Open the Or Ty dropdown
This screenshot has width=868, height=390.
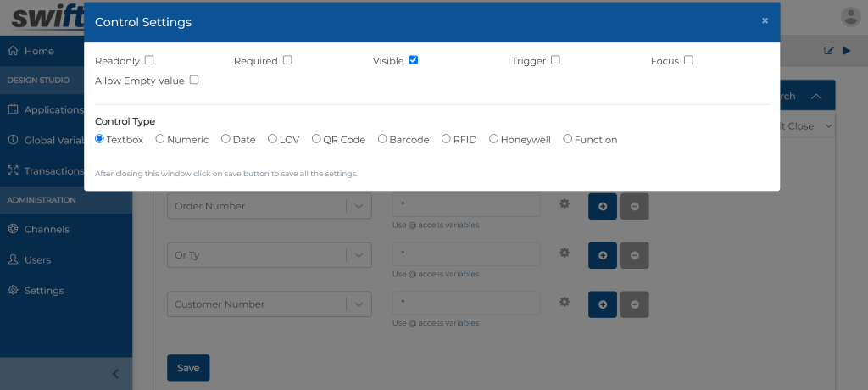click(x=359, y=255)
